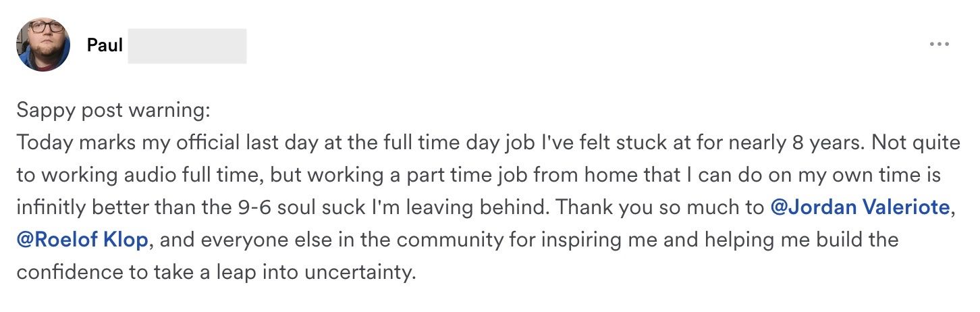Click Paul's profile avatar photo
The height and width of the screenshot is (312, 980).
point(43,45)
